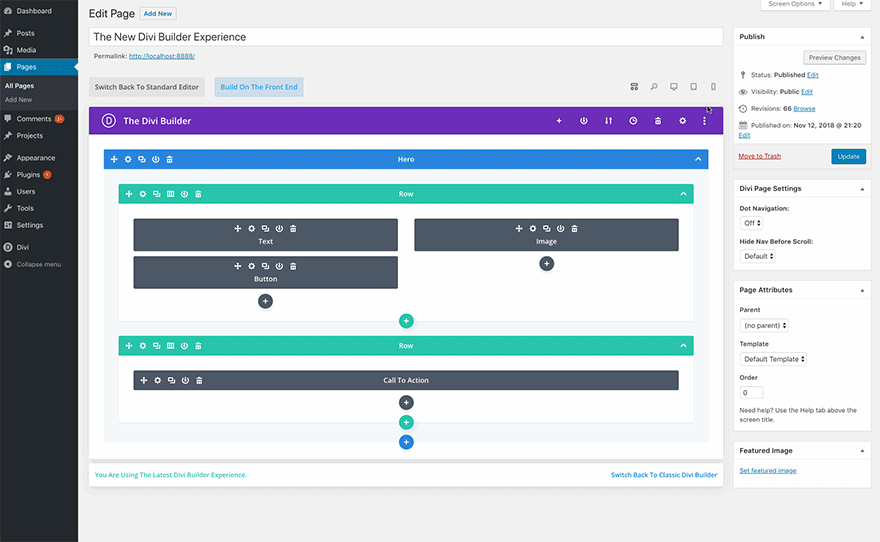This screenshot has height=542, width=880.
Task: Delete the Hero section
Action: [169, 159]
